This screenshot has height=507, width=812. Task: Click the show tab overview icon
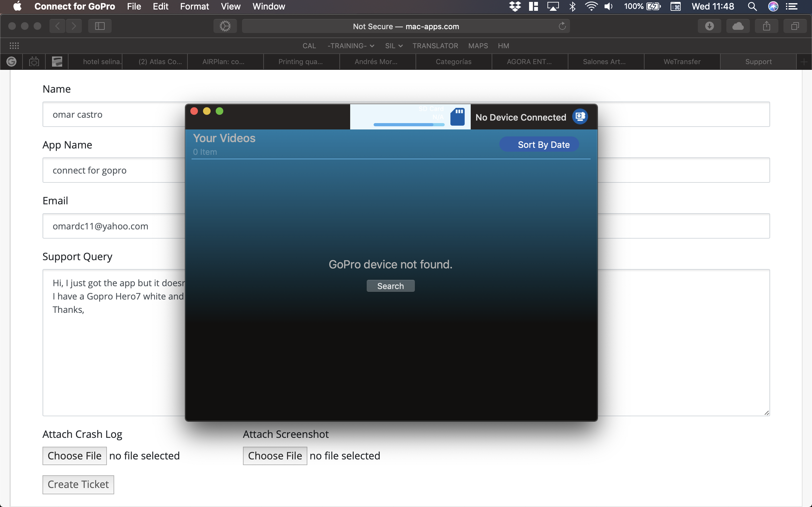coord(795,26)
